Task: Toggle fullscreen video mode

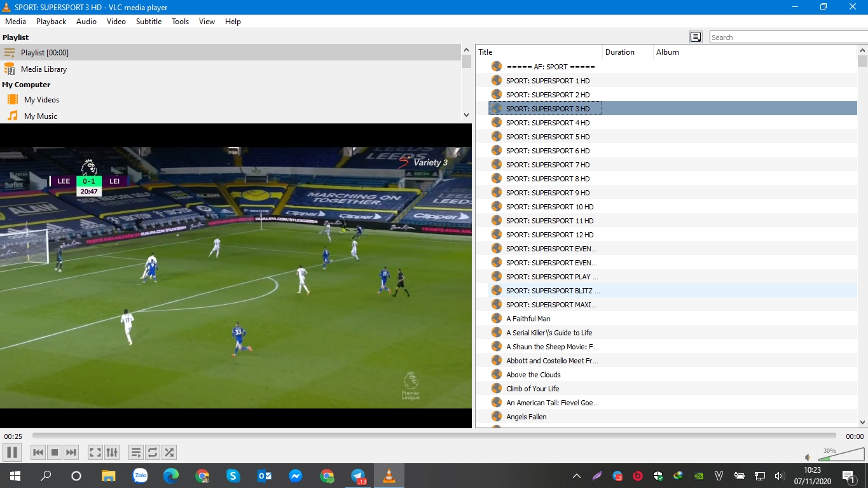Action: click(95, 452)
